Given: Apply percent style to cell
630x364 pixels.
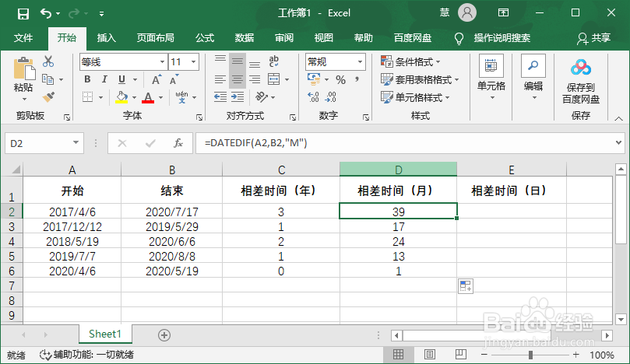Looking at the screenshot, I should tap(341, 80).
